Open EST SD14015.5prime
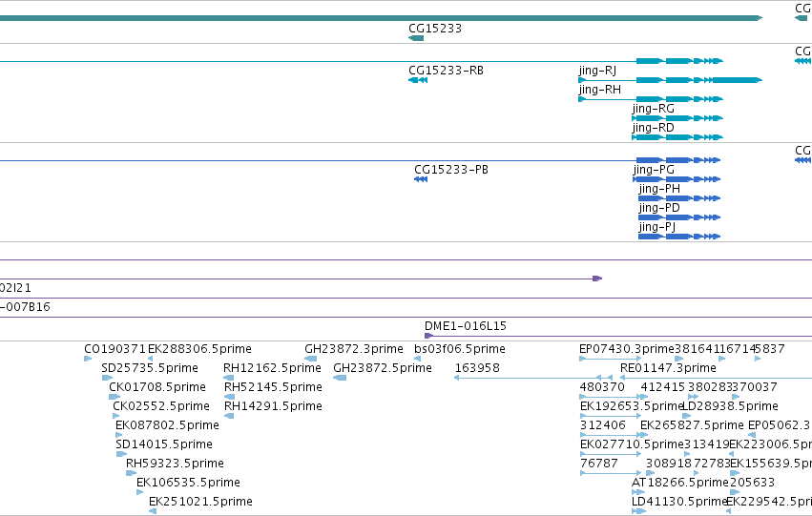 (x=164, y=444)
